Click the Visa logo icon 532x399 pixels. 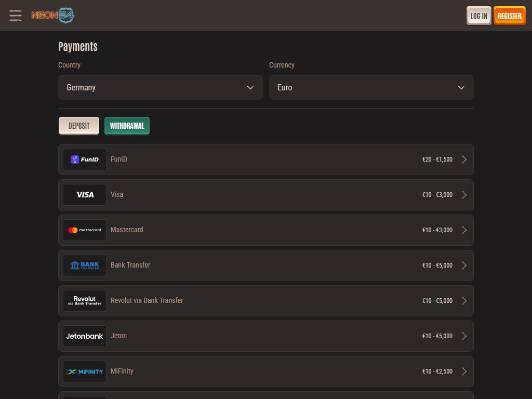click(x=85, y=195)
